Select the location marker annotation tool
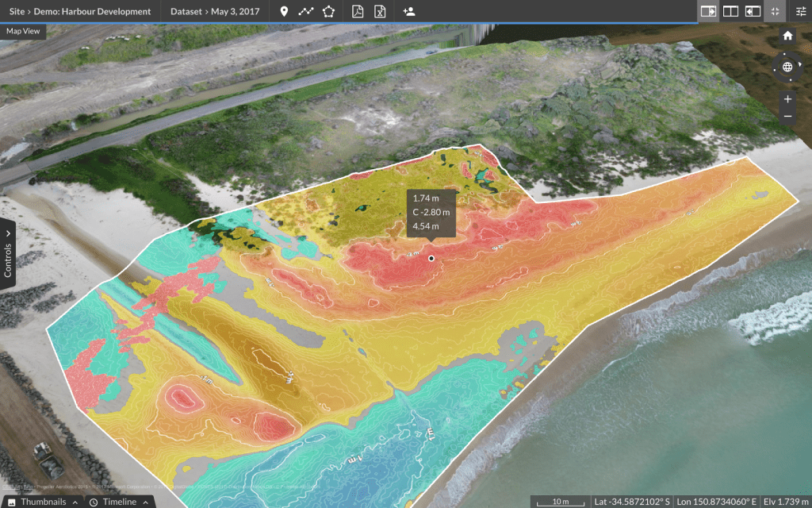The width and height of the screenshot is (812, 508). point(284,11)
